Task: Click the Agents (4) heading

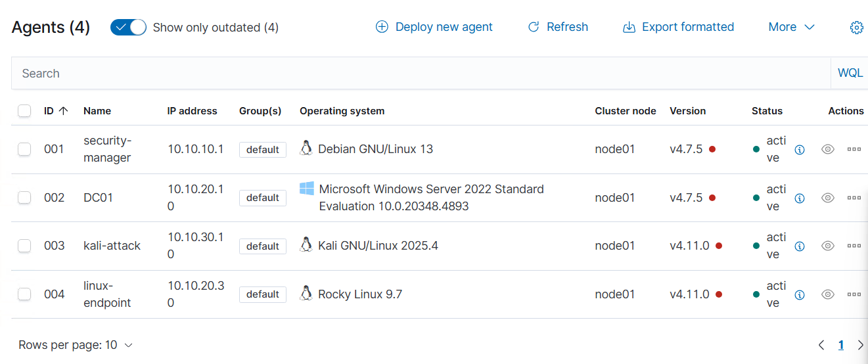Action: click(x=51, y=28)
